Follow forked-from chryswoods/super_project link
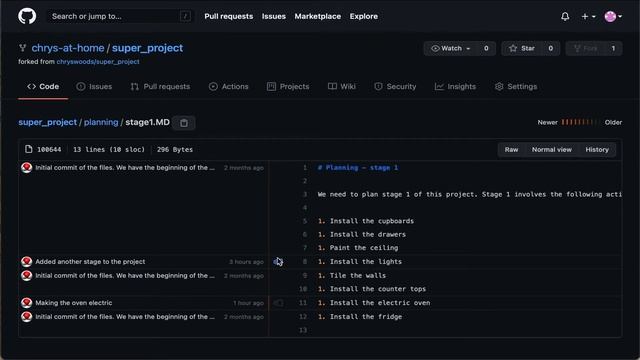Image resolution: width=640 pixels, height=360 pixels. (98, 62)
